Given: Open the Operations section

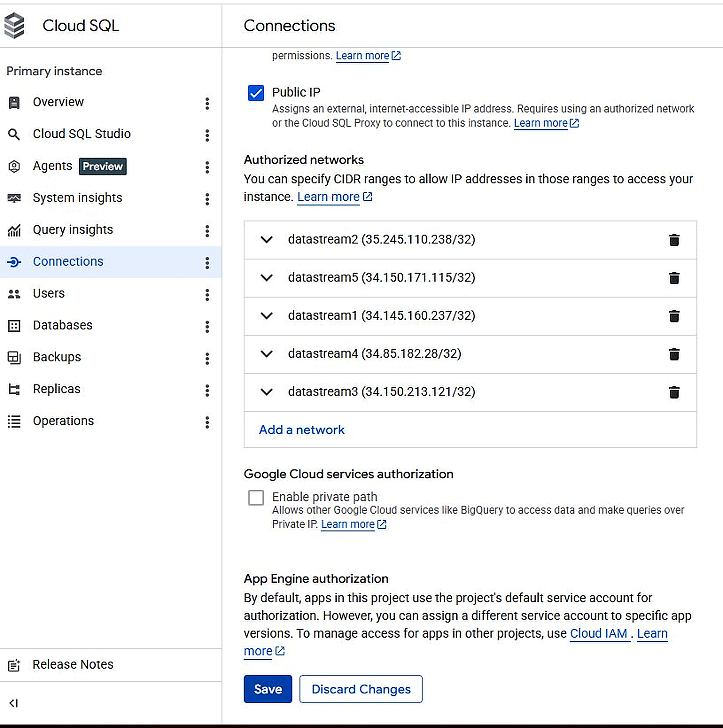Looking at the screenshot, I should click(63, 421).
